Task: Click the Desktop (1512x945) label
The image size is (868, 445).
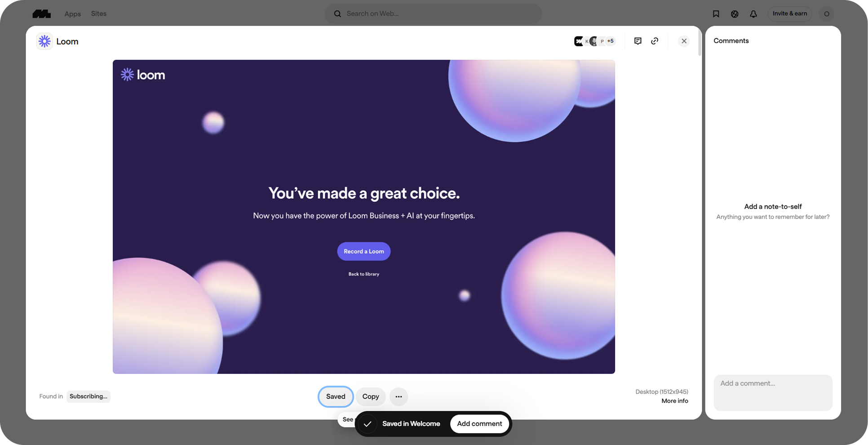Action: (x=662, y=392)
